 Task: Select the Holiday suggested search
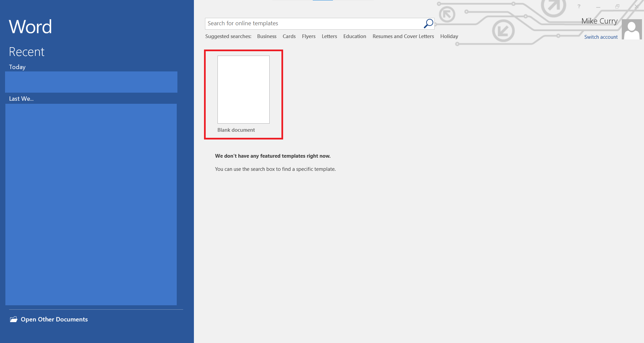coord(449,36)
